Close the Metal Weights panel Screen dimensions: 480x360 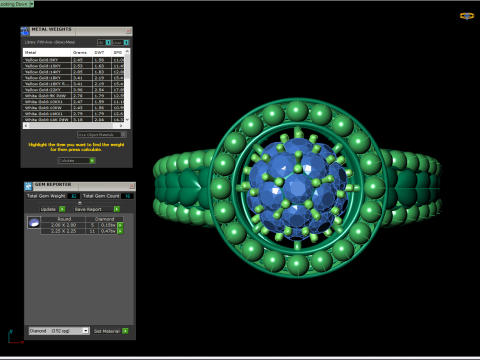click(128, 31)
